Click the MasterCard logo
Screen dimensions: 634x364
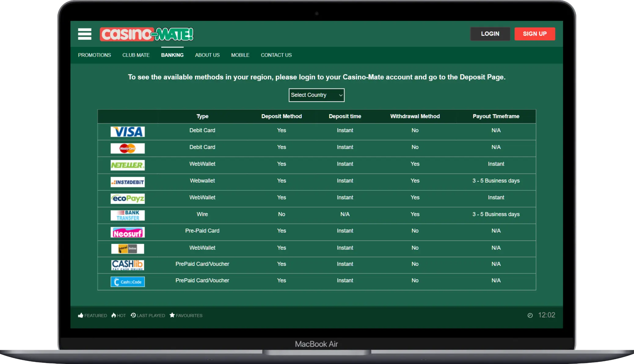[x=128, y=149]
